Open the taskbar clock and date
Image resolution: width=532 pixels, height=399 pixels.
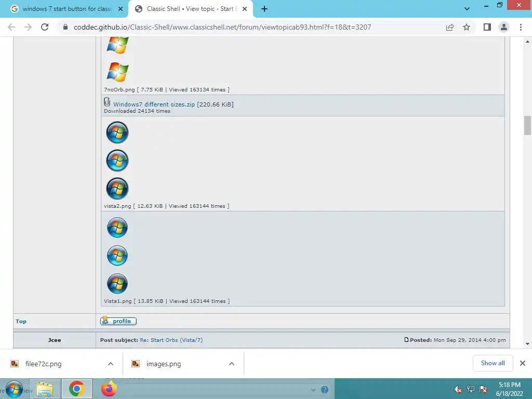tap(509, 389)
